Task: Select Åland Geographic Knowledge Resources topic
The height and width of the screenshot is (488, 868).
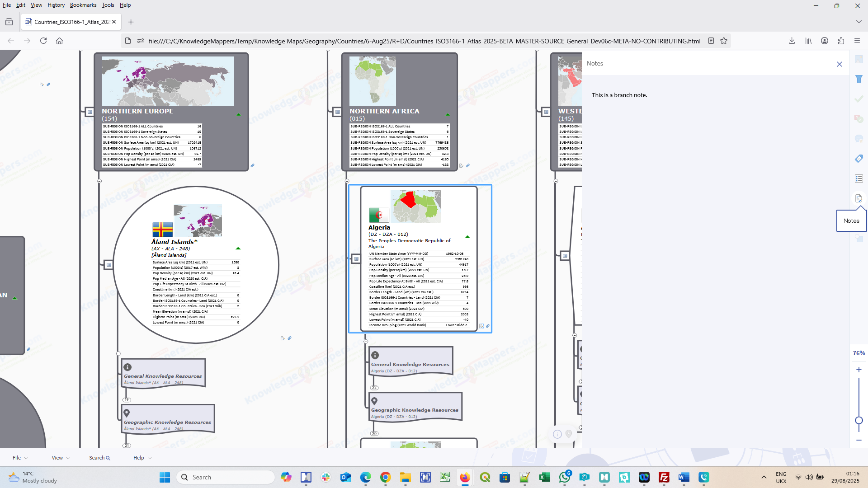Action: tap(168, 419)
